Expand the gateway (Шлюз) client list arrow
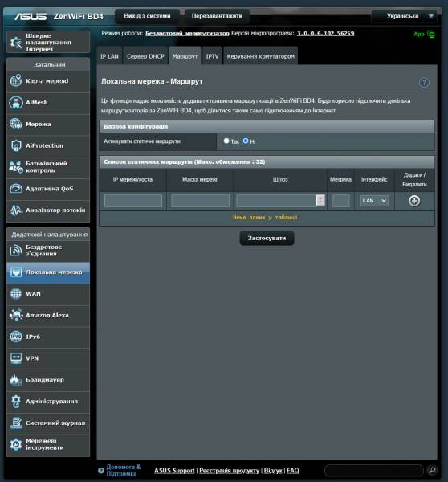The width and height of the screenshot is (448, 482). (x=320, y=200)
